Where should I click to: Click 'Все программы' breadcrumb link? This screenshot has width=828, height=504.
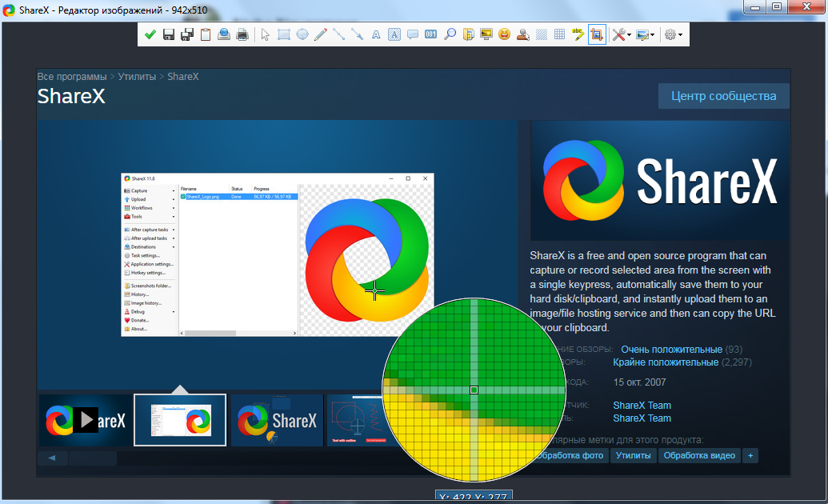click(x=72, y=77)
